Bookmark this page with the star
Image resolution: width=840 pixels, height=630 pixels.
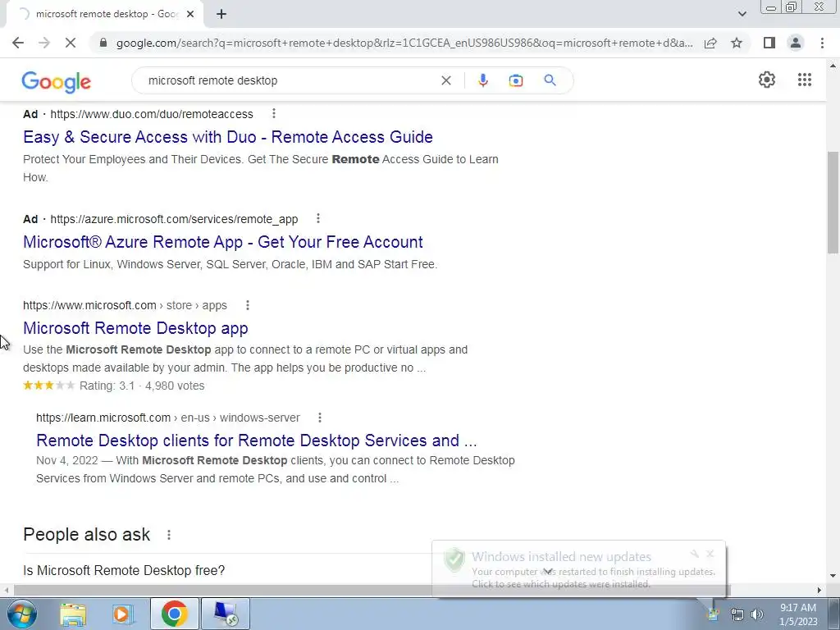737,43
